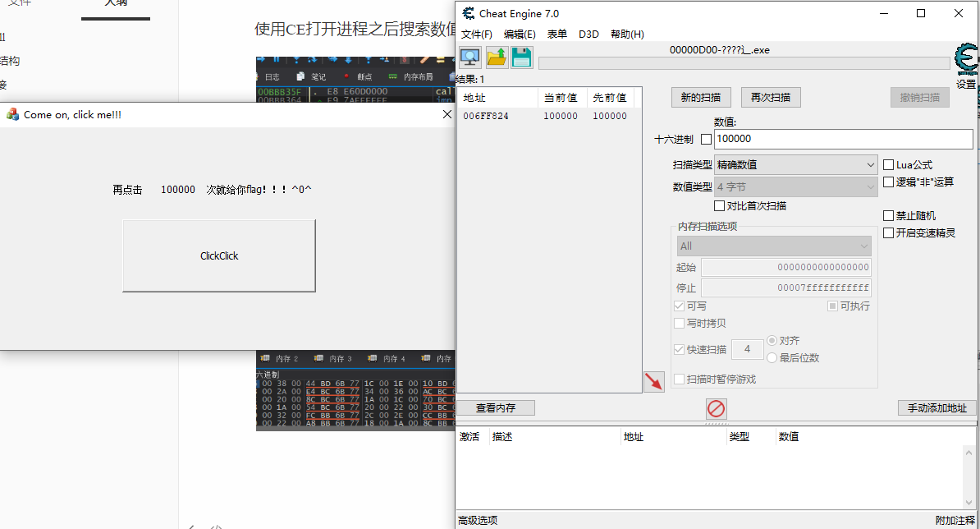Screen dimensions: 980x529
Task: Click the red circle clear list icon
Action: [716, 408]
